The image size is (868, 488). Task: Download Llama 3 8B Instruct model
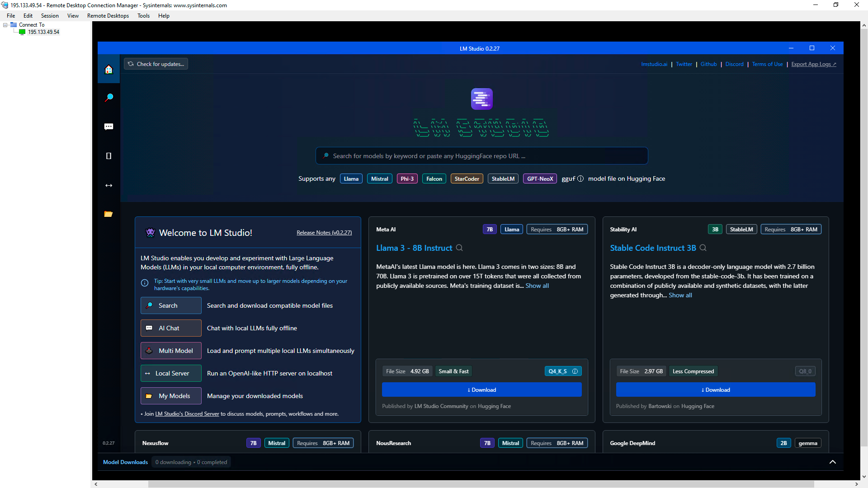481,389
